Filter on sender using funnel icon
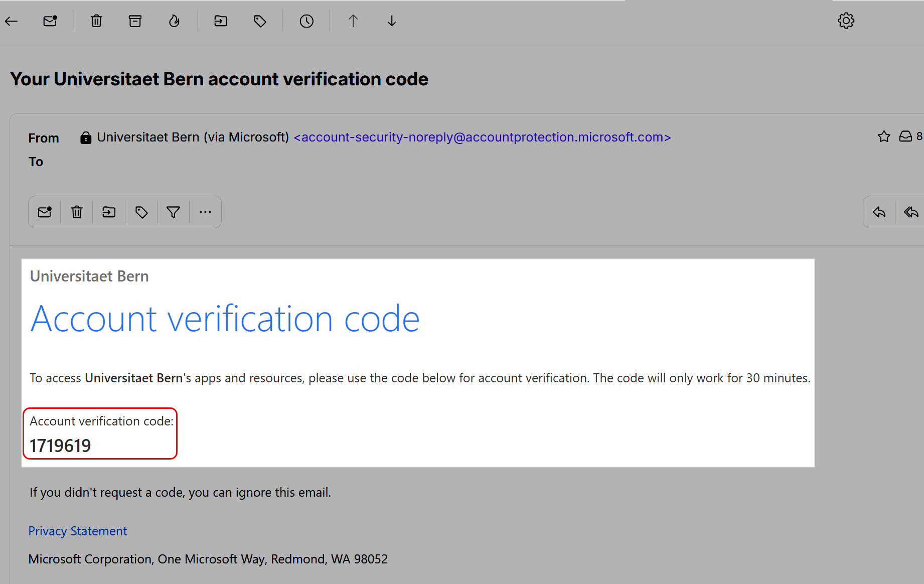Screen dimensions: 924x584 (173, 212)
